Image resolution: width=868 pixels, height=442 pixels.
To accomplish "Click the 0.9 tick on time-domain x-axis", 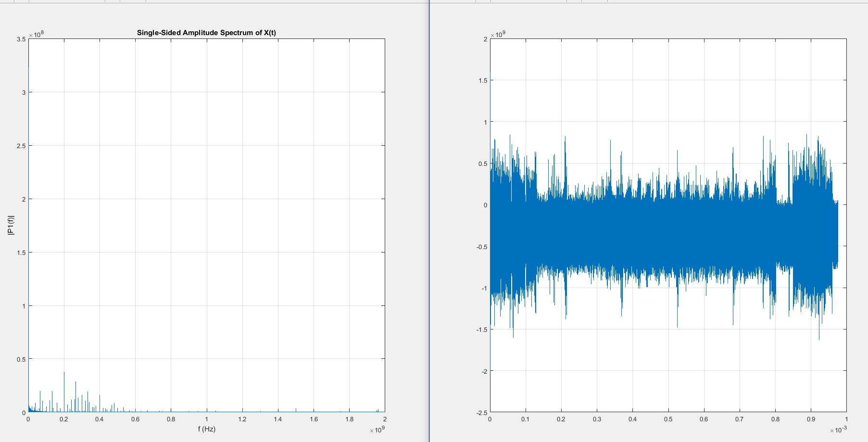I will tap(811, 419).
